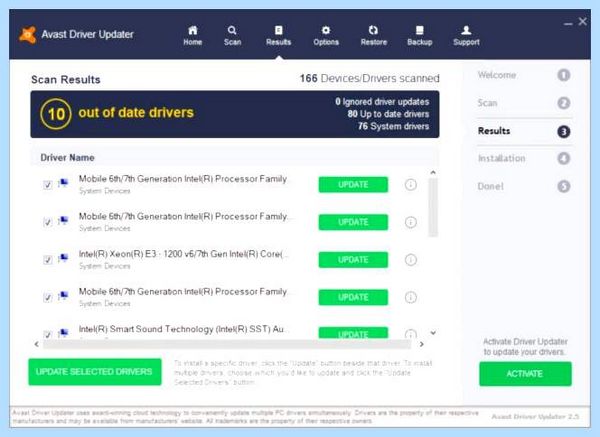
Task: Click the horizontal scrollbar track below list
Action: click(227, 344)
